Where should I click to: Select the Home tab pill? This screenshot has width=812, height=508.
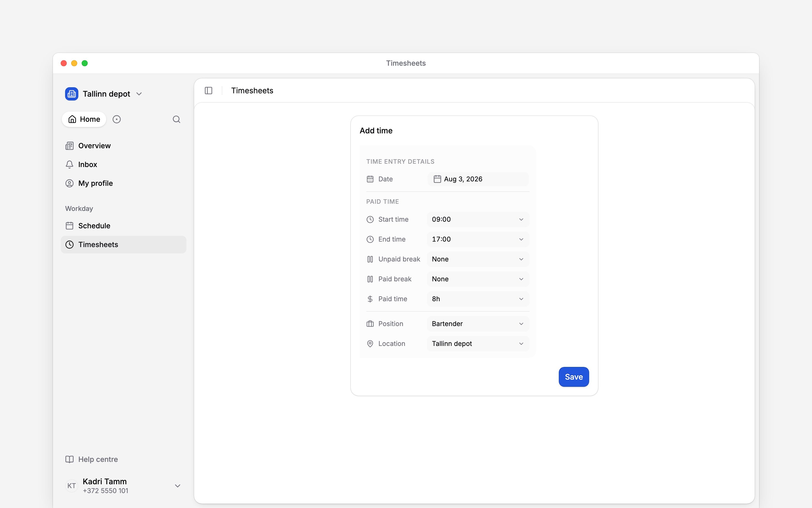click(x=84, y=119)
